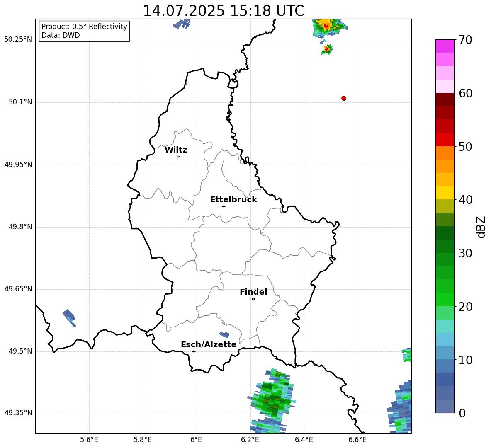Click the Ettelbruck station label

click(233, 200)
